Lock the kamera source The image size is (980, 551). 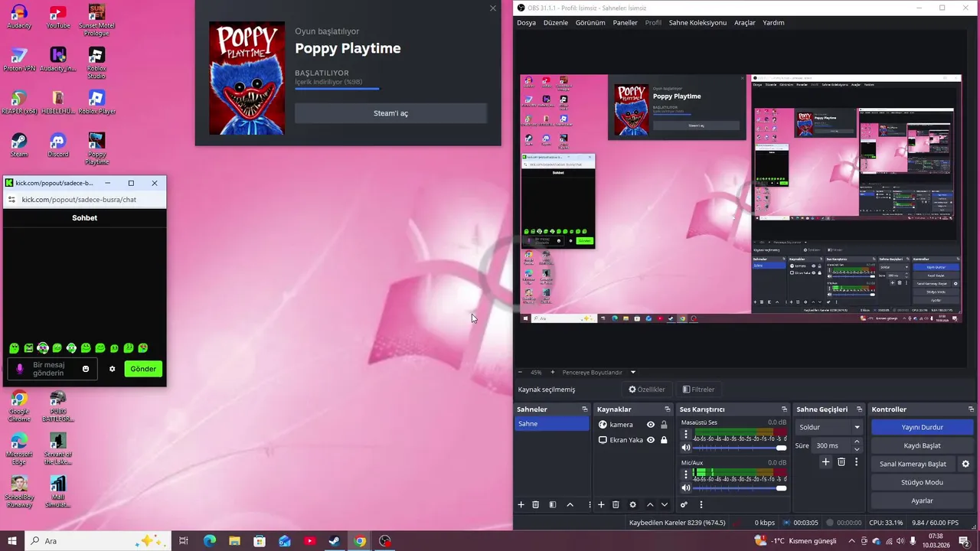[664, 425]
